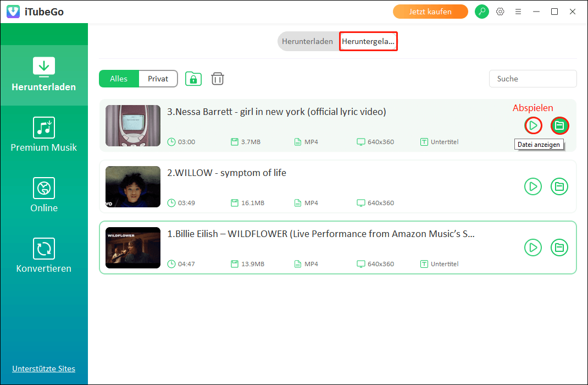Screen dimensions: 588x385
Task: Open file folder for Billie Eilish video
Action: click(559, 248)
